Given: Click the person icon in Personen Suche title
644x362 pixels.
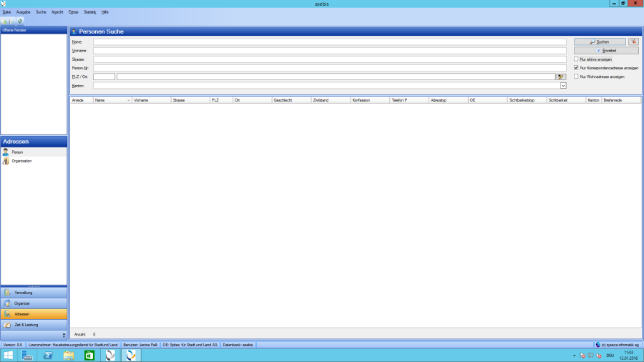Looking at the screenshot, I should [74, 31].
